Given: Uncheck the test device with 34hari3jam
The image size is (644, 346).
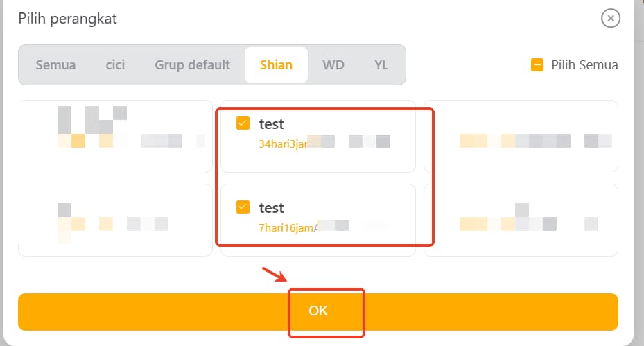Looking at the screenshot, I should 243,123.
